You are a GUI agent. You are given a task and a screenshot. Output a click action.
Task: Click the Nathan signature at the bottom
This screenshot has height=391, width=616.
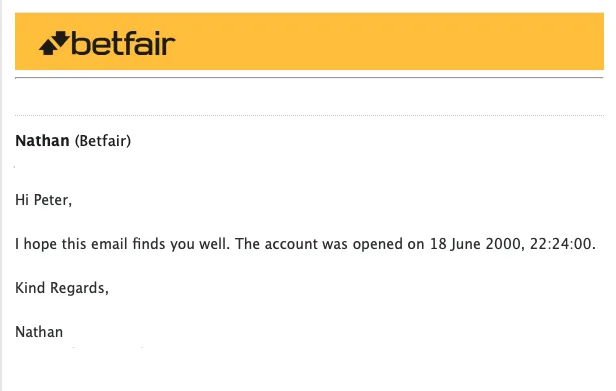[39, 332]
